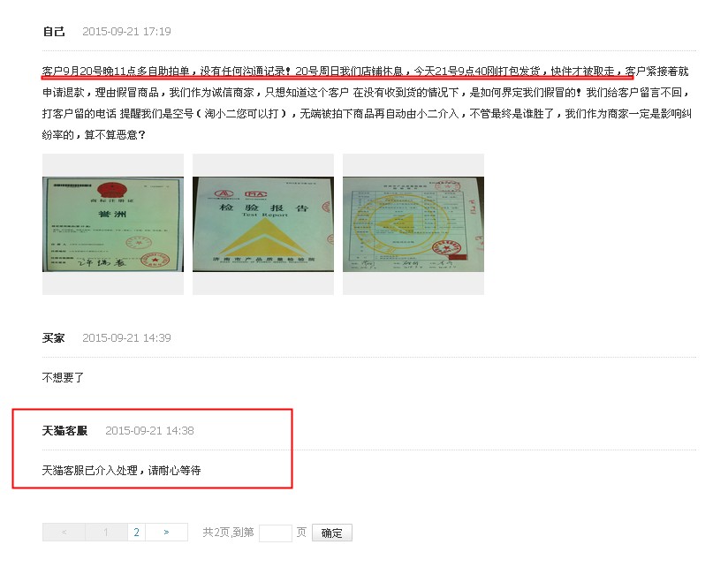
Task: Click the 共2页,到第 pagination label
Action: tap(229, 533)
